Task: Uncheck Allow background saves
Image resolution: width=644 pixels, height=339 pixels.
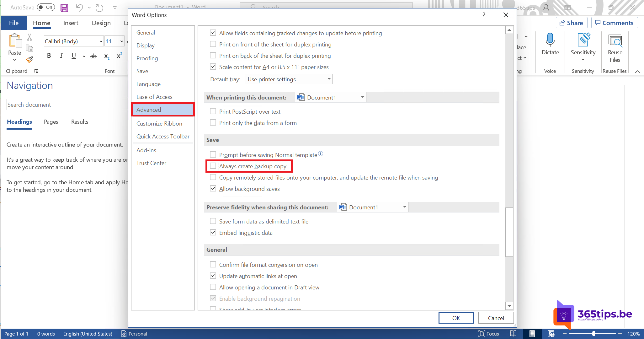Action: tap(213, 189)
